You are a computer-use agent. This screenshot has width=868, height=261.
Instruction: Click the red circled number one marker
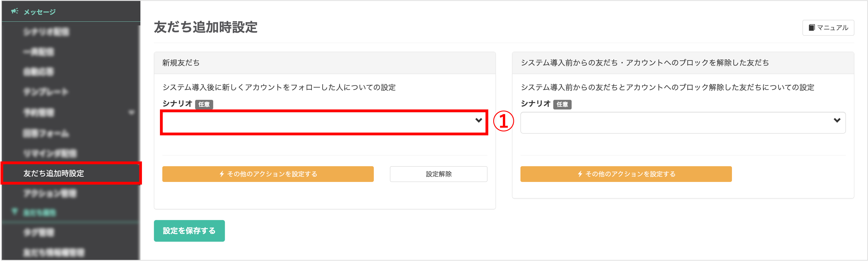click(x=503, y=121)
